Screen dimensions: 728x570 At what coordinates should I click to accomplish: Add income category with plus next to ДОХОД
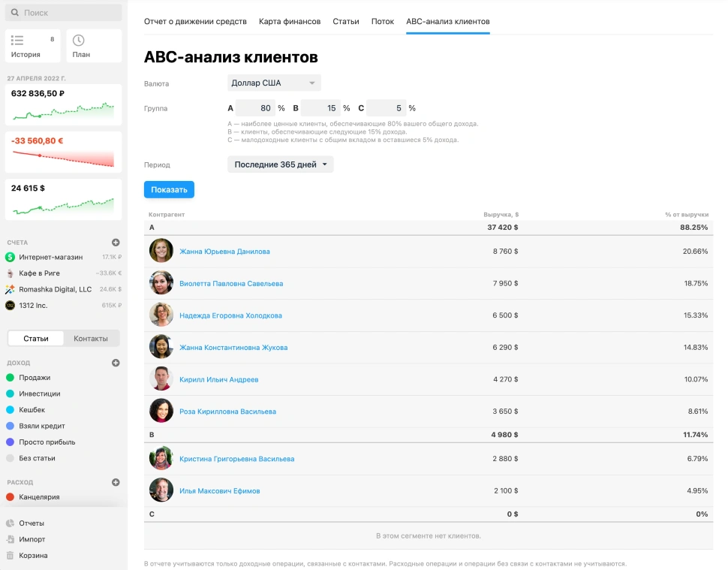pos(116,363)
